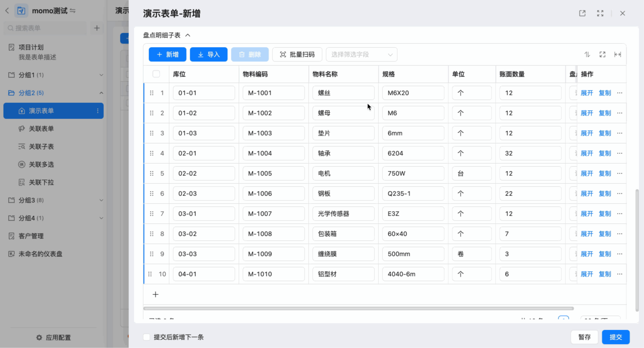
Task: Select 关联表单 in sidebar
Action: point(41,129)
